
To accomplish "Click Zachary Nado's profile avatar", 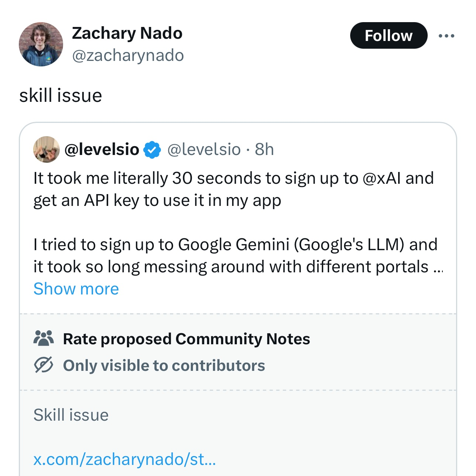I will click(41, 44).
